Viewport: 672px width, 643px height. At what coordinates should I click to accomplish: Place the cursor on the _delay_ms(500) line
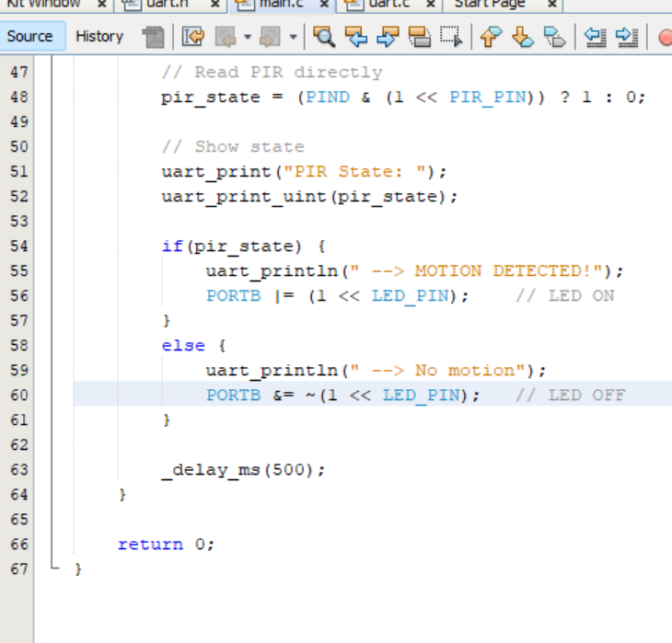[243, 469]
